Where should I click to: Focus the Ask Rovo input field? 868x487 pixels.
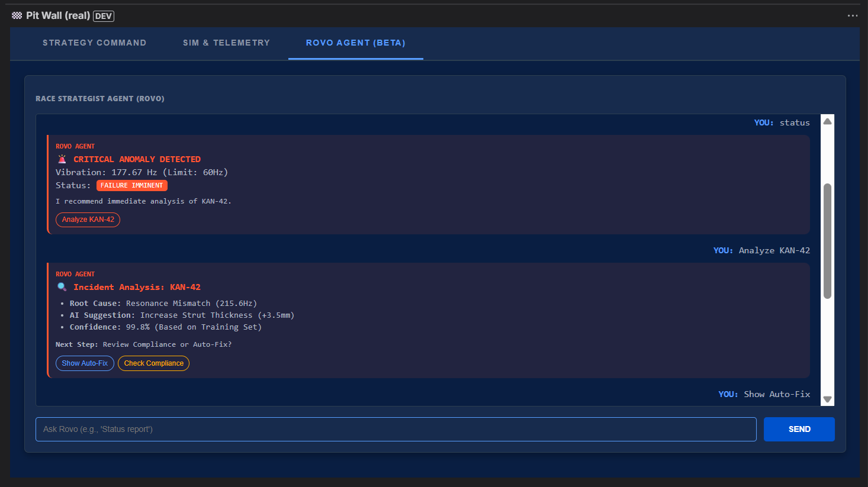tap(396, 429)
